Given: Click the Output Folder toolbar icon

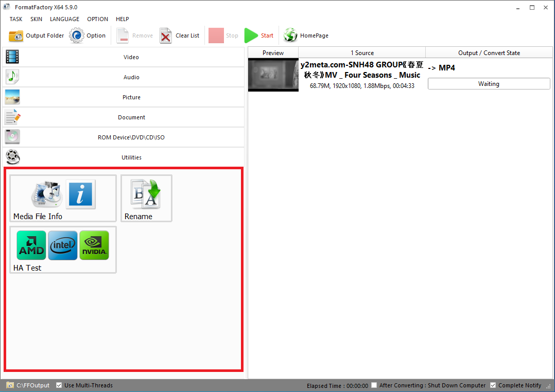Looking at the screenshot, I should (16, 36).
